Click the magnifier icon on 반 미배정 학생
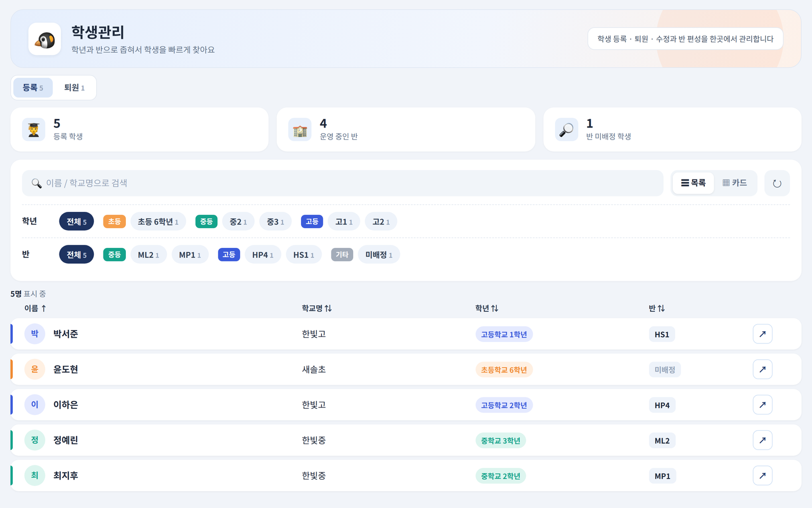 tap(566, 130)
